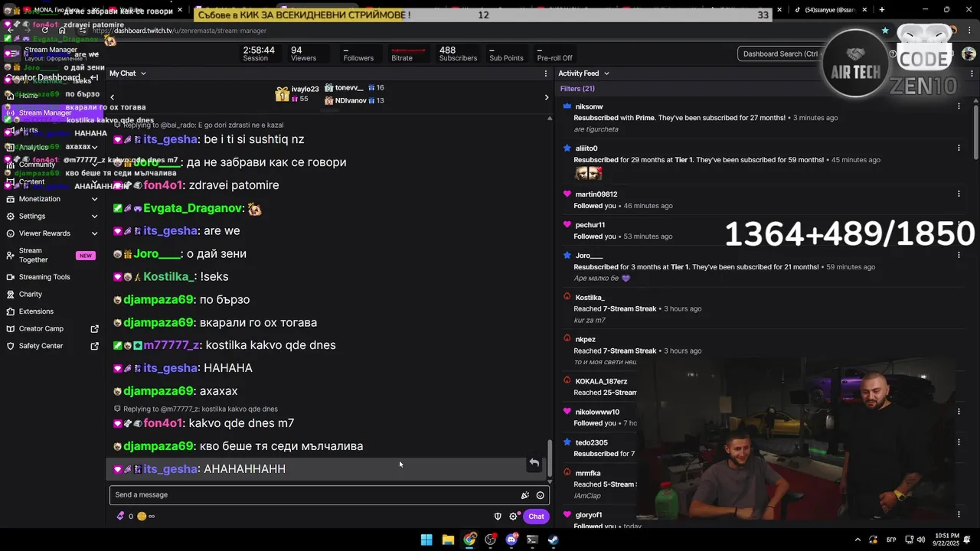The height and width of the screenshot is (551, 980).
Task: Bookmark page with the star icon
Action: click(x=885, y=31)
